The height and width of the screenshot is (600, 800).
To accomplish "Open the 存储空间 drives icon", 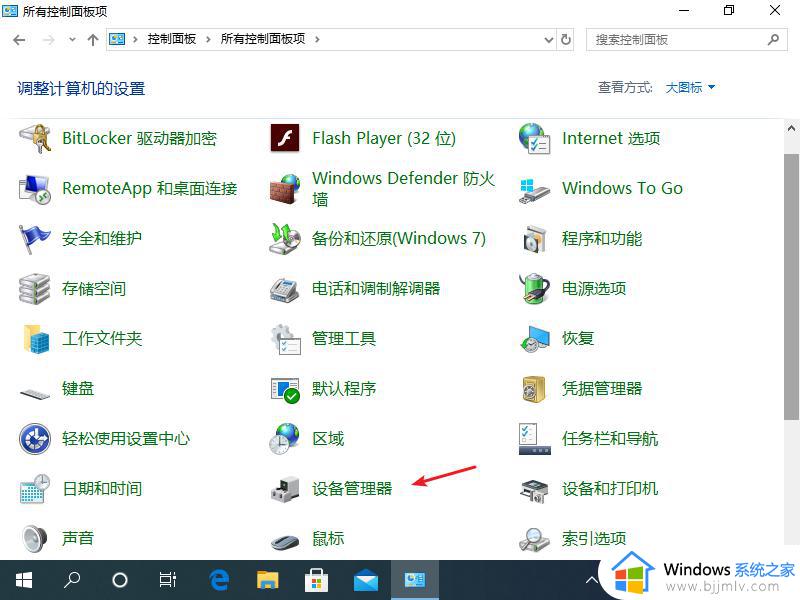I will [x=35, y=289].
